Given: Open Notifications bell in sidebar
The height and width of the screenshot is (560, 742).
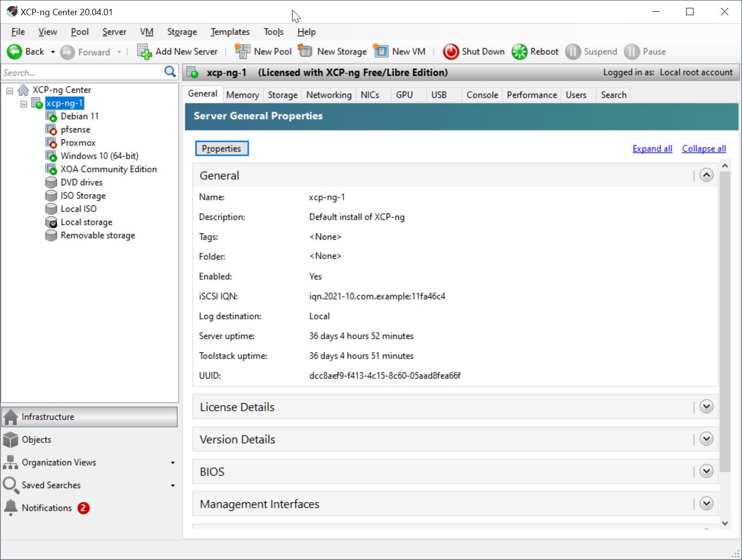Looking at the screenshot, I should click(x=11, y=508).
